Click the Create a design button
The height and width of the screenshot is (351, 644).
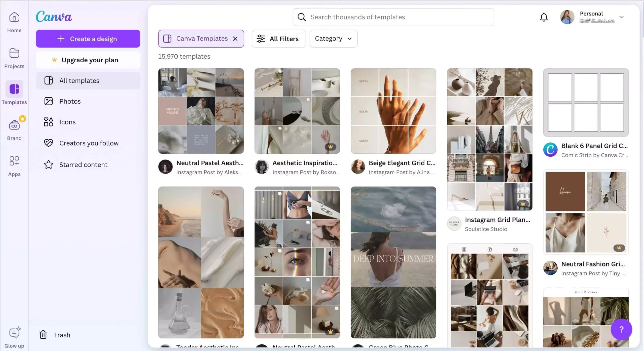[x=88, y=39]
